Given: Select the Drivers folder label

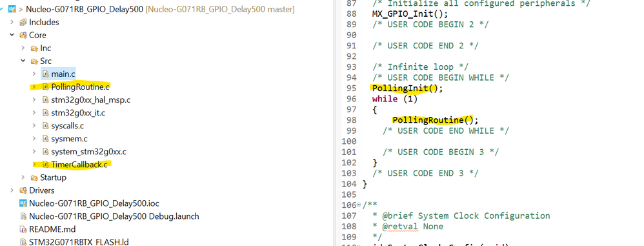Looking at the screenshot, I should click(41, 190).
